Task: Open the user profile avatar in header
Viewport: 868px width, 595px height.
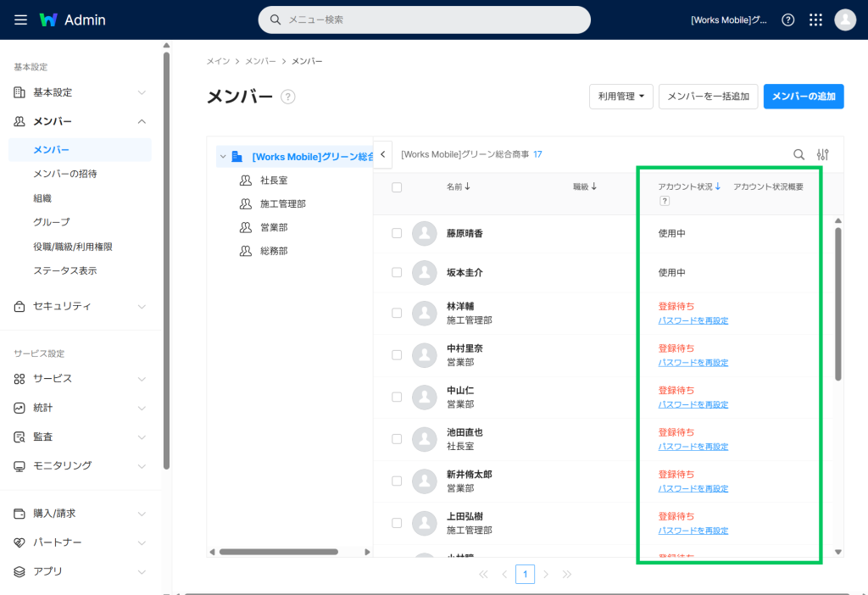Action: point(845,19)
